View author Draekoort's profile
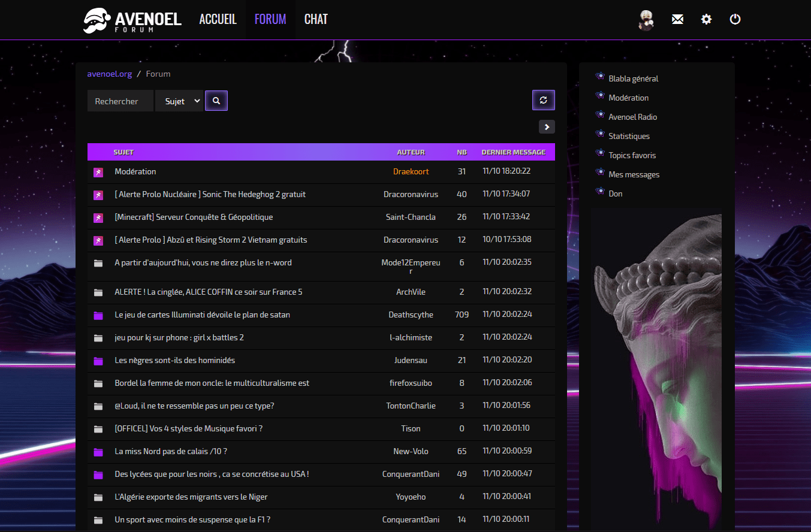811x532 pixels. pyautogui.click(x=411, y=171)
